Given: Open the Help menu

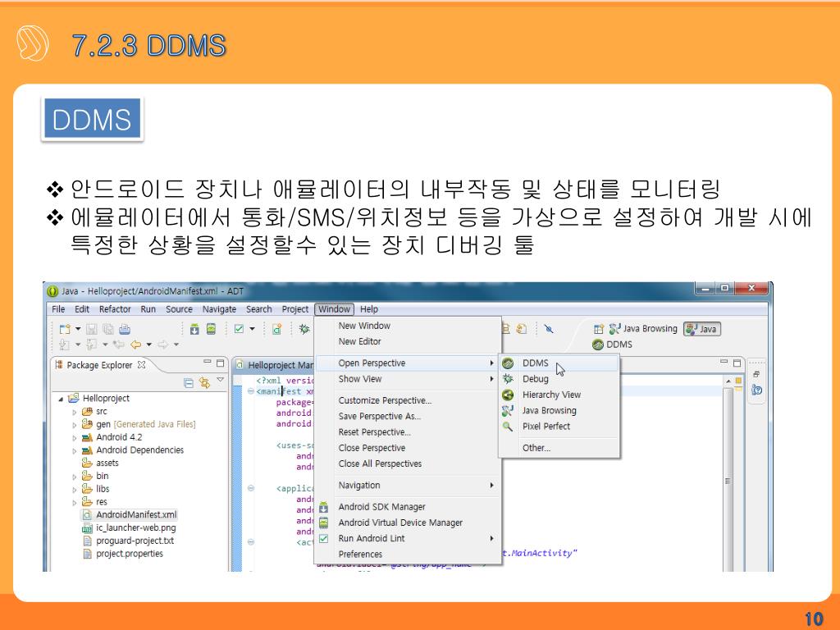Looking at the screenshot, I should tap(369, 309).
